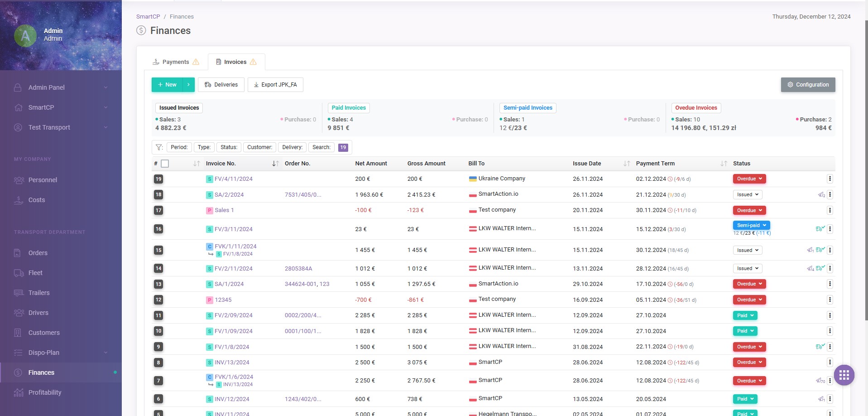Sort by the # column arrows
868x416 pixels.
197,164
